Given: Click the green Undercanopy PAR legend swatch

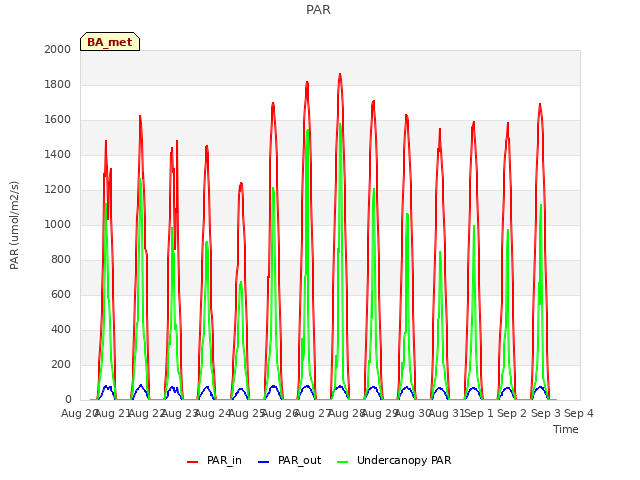Looking at the screenshot, I should point(343,462).
